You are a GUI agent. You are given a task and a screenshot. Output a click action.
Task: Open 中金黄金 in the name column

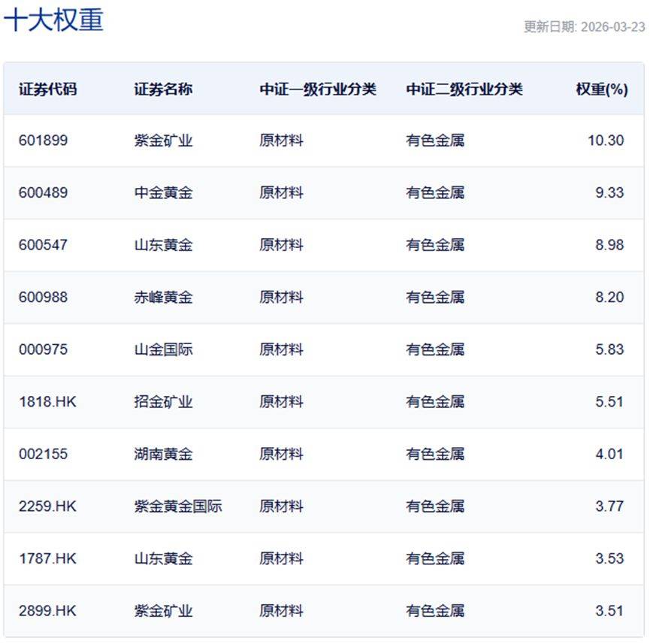pyautogui.click(x=163, y=193)
